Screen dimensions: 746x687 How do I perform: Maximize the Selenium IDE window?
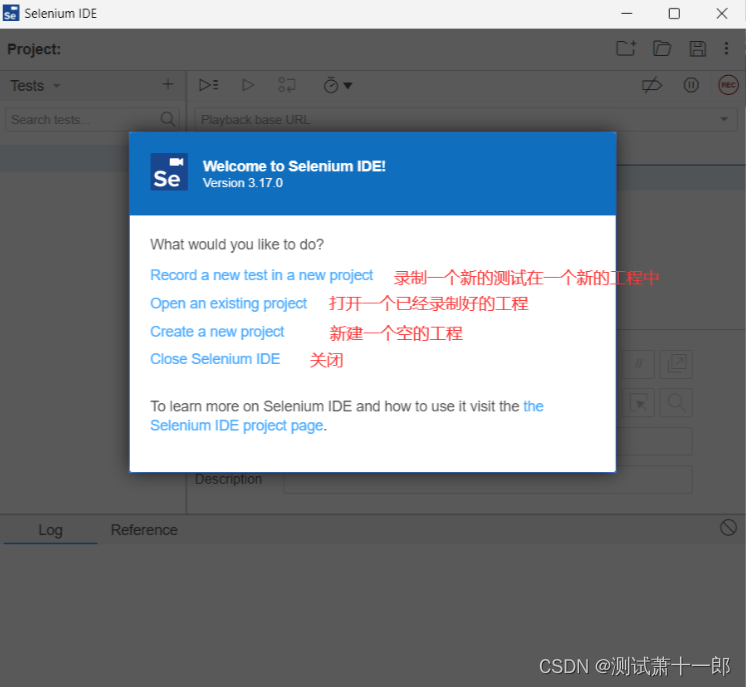674,13
